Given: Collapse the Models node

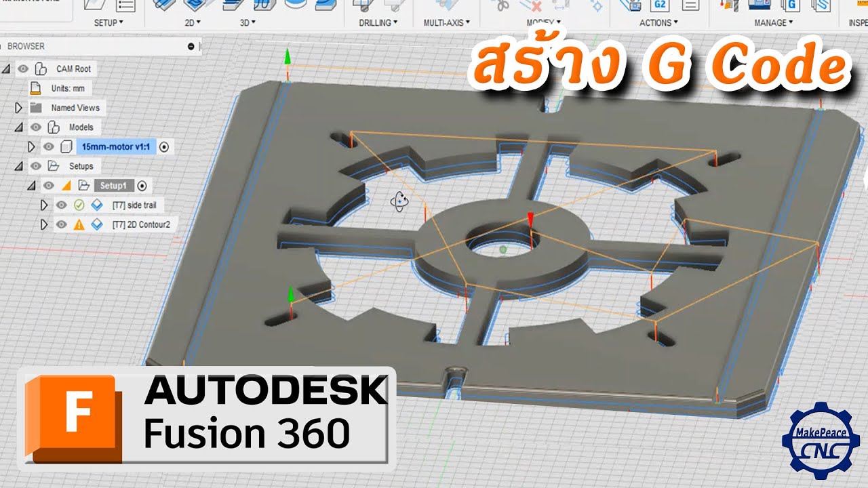Looking at the screenshot, I should click(19, 127).
